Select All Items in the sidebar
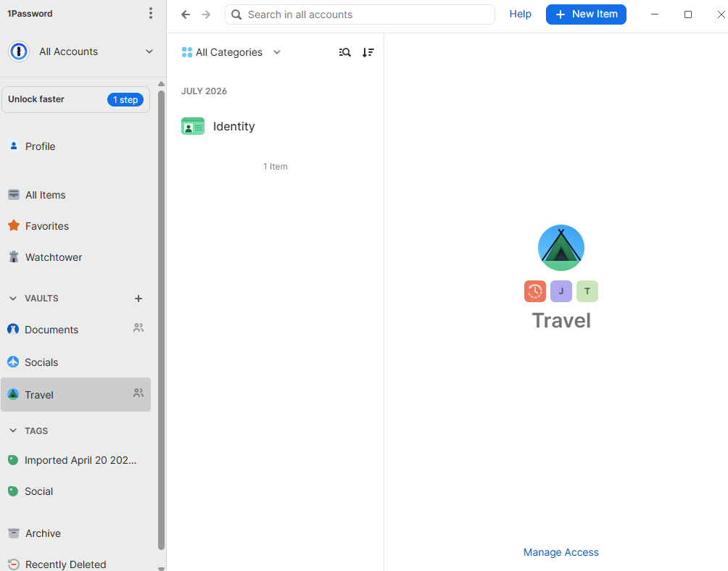 [75, 195]
